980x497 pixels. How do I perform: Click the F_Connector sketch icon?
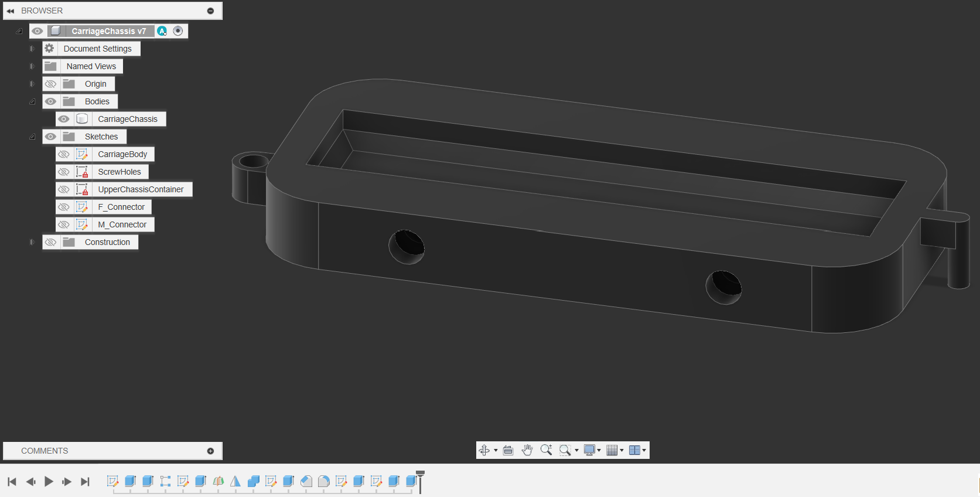(x=82, y=207)
